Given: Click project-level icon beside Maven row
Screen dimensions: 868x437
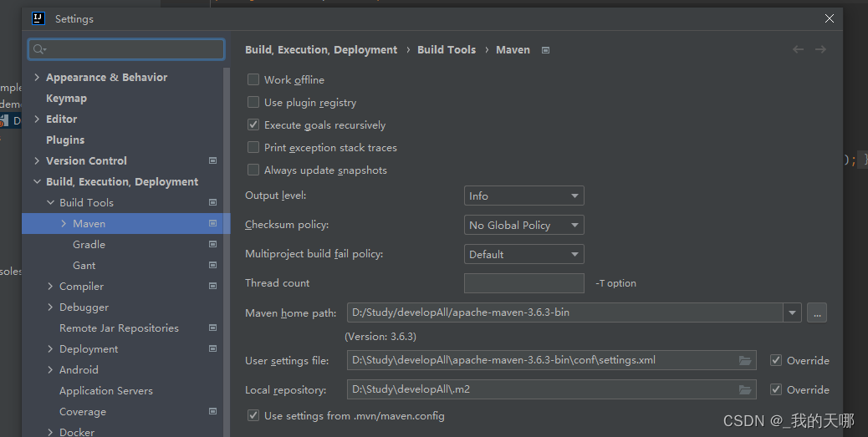Looking at the screenshot, I should click(212, 223).
